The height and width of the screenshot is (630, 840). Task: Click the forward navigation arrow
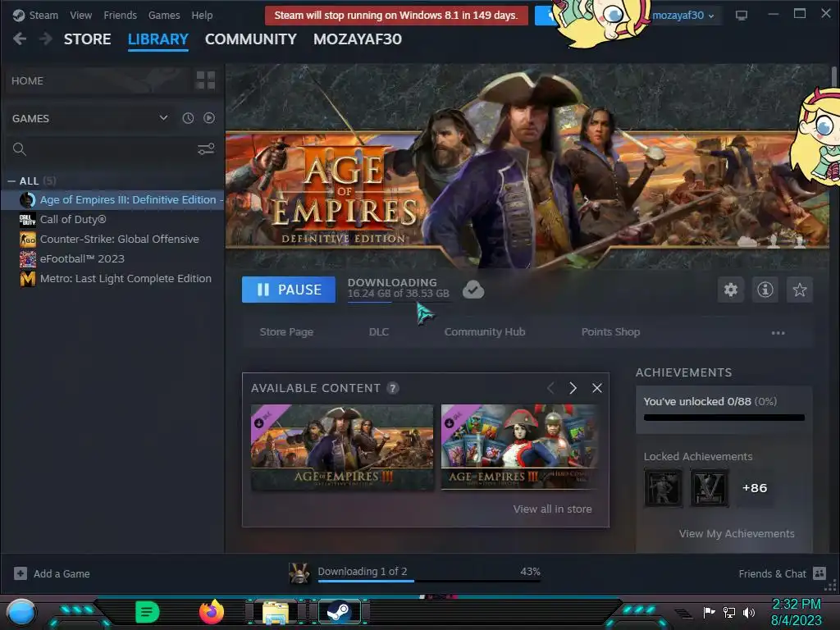[x=46, y=39]
